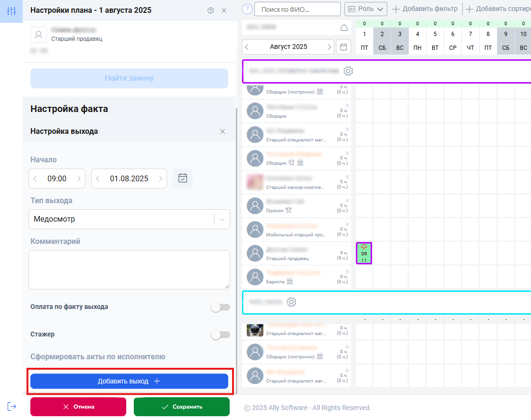Image resolution: width=531 pixels, height=420 pixels.
Task: Go to next month after Август 2025
Action: [x=329, y=47]
